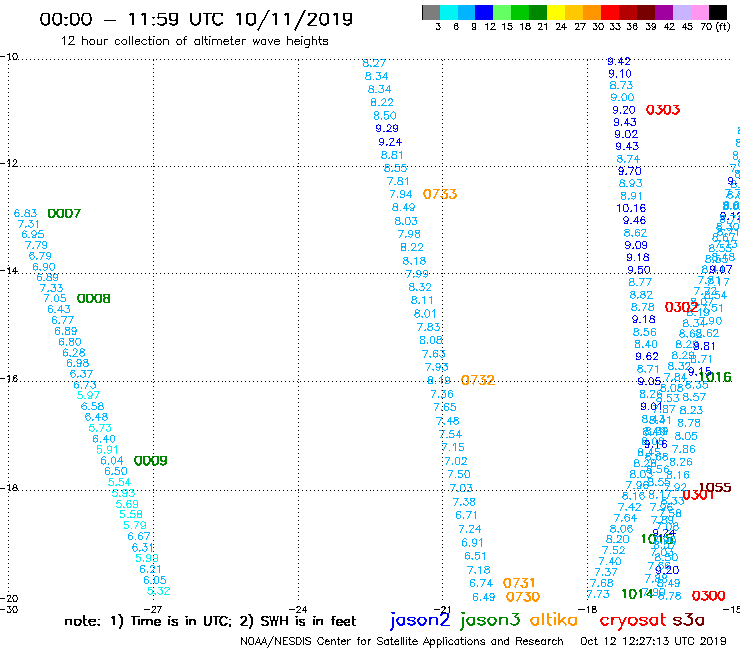Click the latitude axis label '-14'

pos(9,270)
